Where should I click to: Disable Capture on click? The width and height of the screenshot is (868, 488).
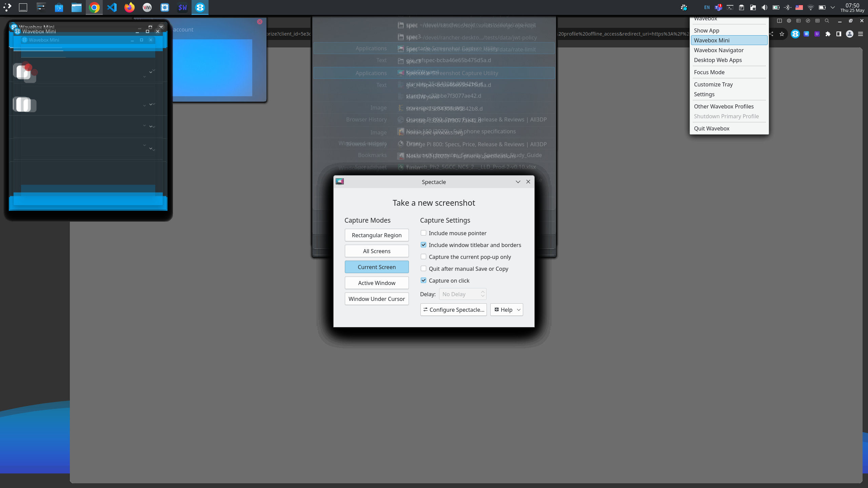point(423,280)
